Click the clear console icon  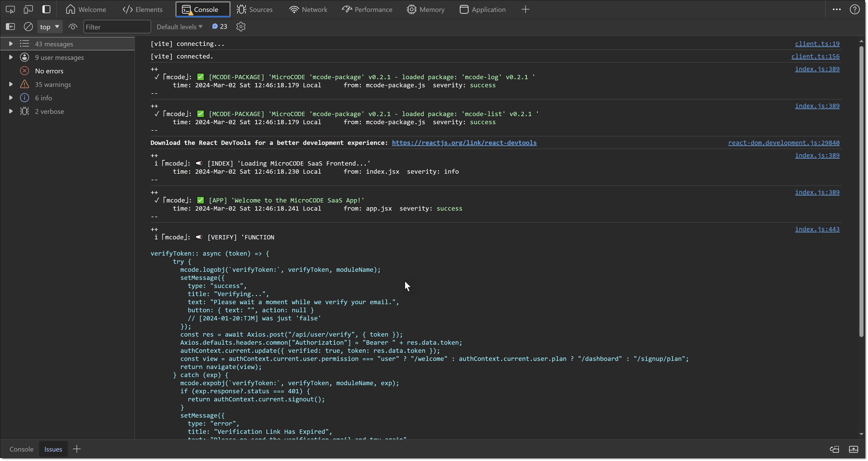28,27
